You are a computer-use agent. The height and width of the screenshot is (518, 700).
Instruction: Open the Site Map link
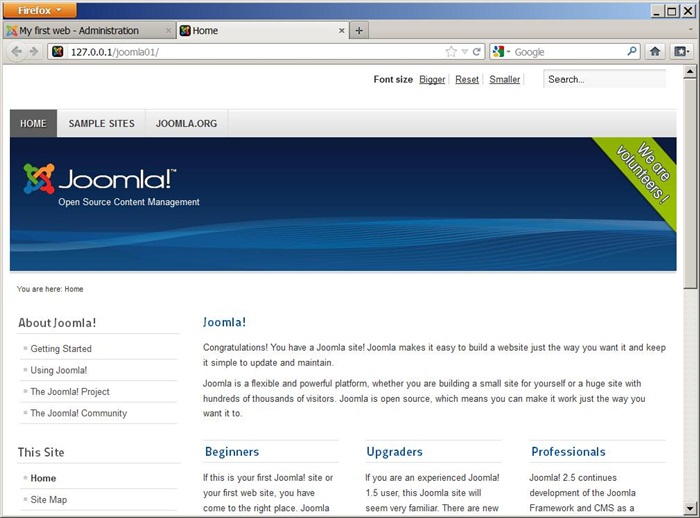coord(49,500)
